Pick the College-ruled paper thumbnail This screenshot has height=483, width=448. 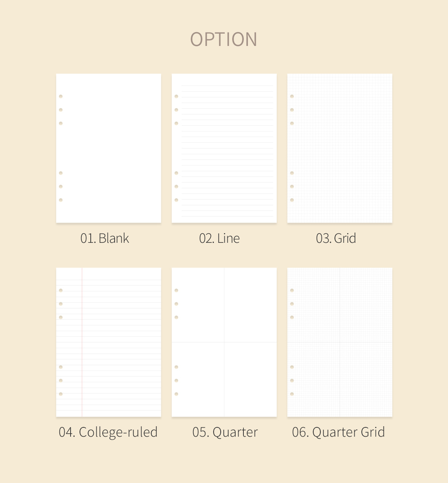pyautogui.click(x=108, y=342)
